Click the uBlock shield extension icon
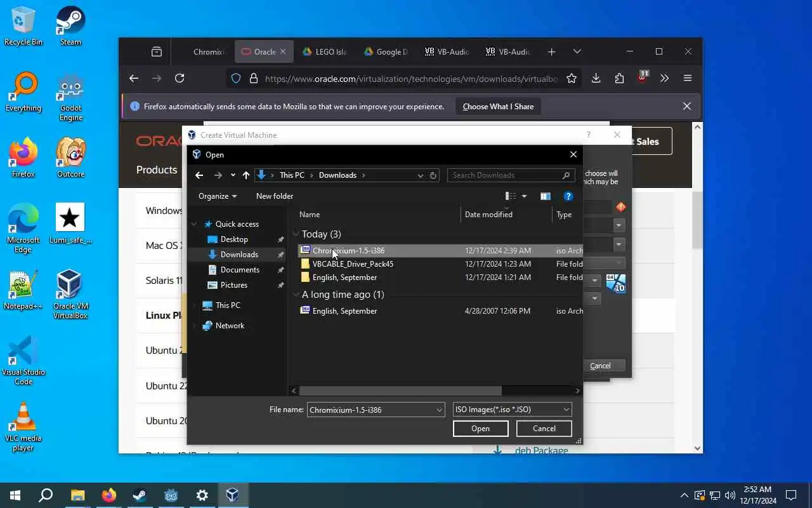 pyautogui.click(x=643, y=78)
